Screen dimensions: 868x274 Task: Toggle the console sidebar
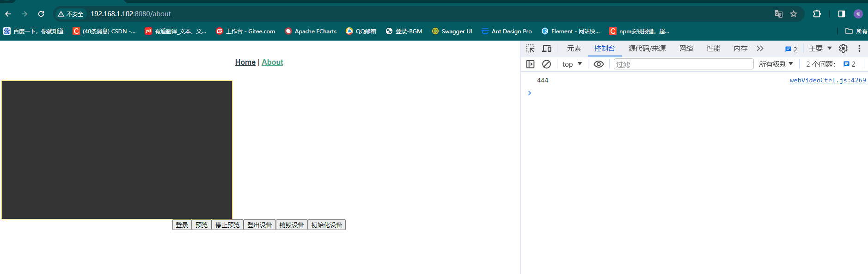point(530,64)
